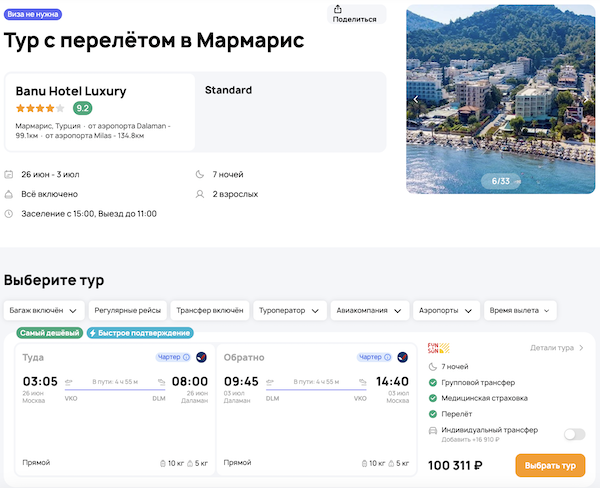The width and height of the screenshot is (600, 488).
Task: Expand the Время вылета dropdown
Action: tap(519, 310)
